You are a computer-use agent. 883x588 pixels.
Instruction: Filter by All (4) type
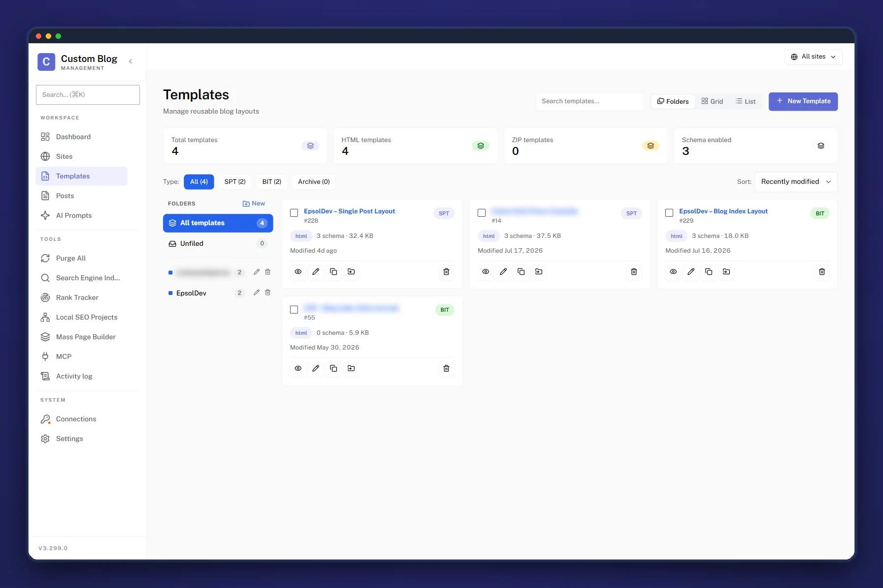coord(199,182)
